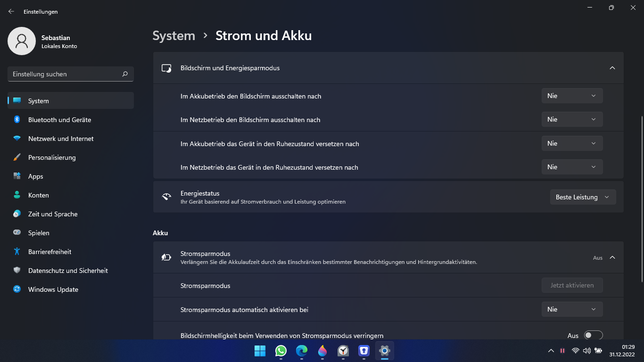The width and height of the screenshot is (644, 362).
Task: Click the Datenschutz shield icon
Action: tap(17, 271)
